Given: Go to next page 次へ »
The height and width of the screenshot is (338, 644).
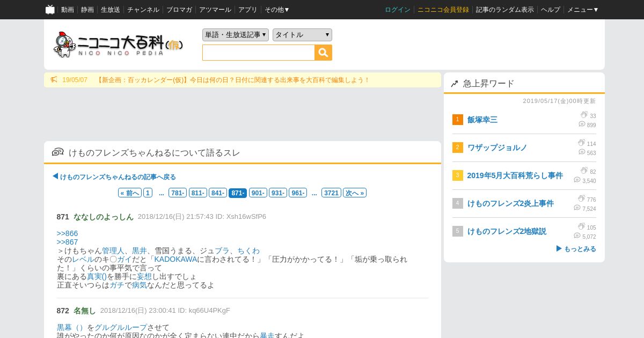Looking at the screenshot, I should pyautogui.click(x=355, y=193).
